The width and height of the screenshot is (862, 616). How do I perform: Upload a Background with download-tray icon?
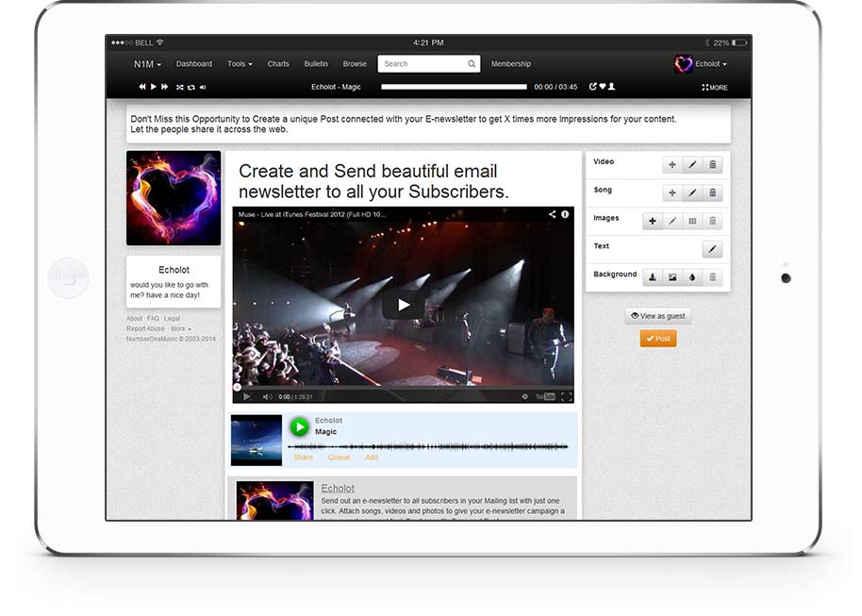coord(652,277)
